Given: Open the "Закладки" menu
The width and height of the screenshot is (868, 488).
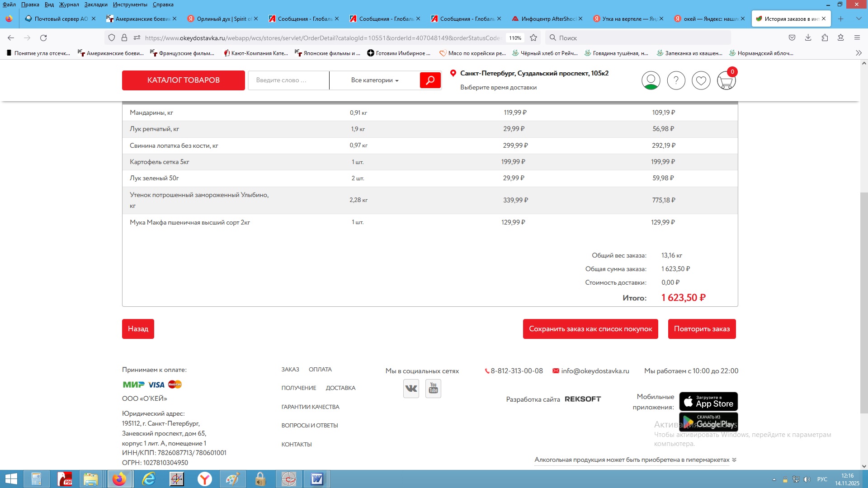Looking at the screenshot, I should (x=96, y=5).
